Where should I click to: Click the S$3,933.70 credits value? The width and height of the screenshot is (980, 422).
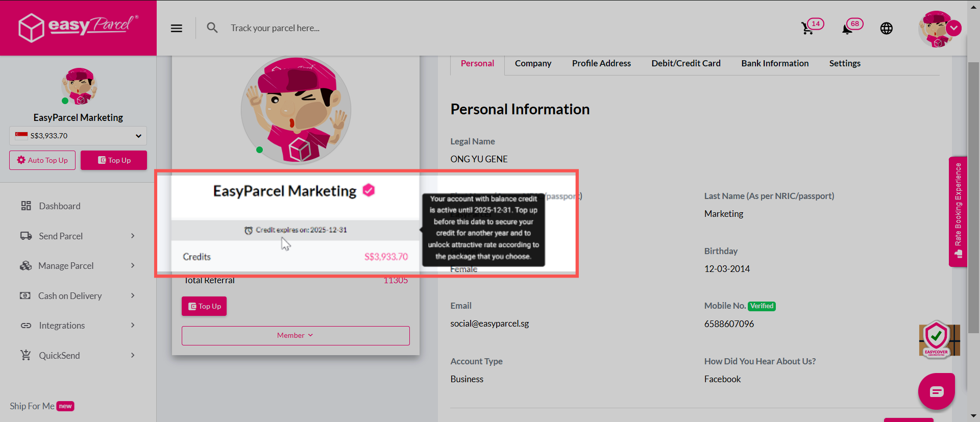(386, 257)
